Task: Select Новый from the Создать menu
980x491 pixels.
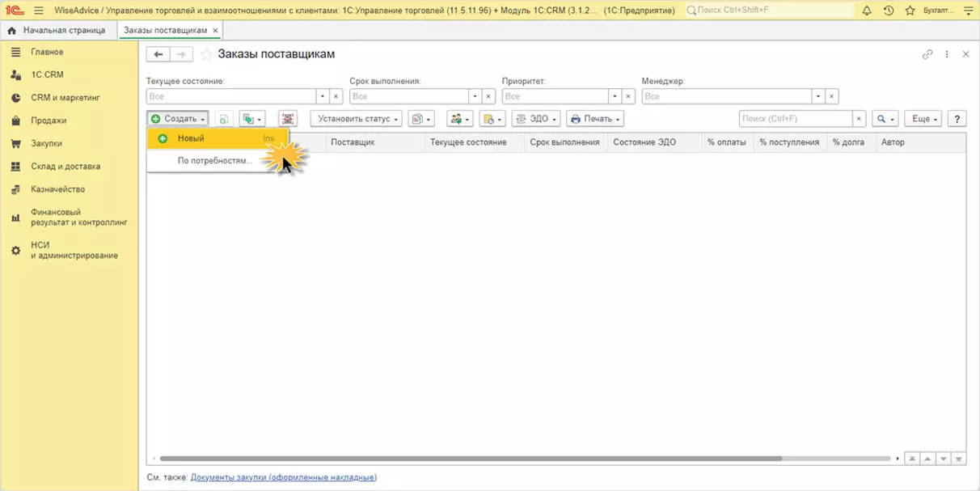Action: pos(191,138)
